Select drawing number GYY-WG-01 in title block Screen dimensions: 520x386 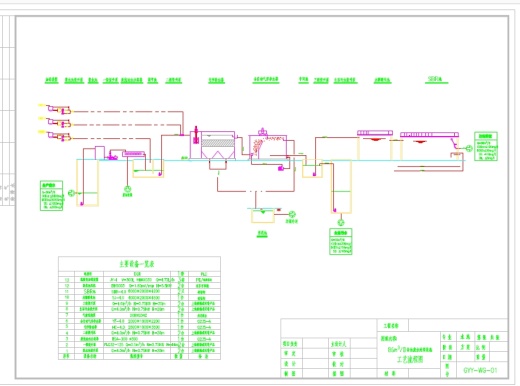pos(480,370)
